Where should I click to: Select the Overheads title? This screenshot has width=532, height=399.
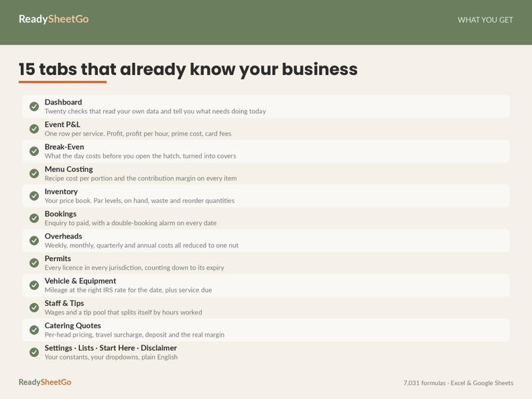(63, 236)
